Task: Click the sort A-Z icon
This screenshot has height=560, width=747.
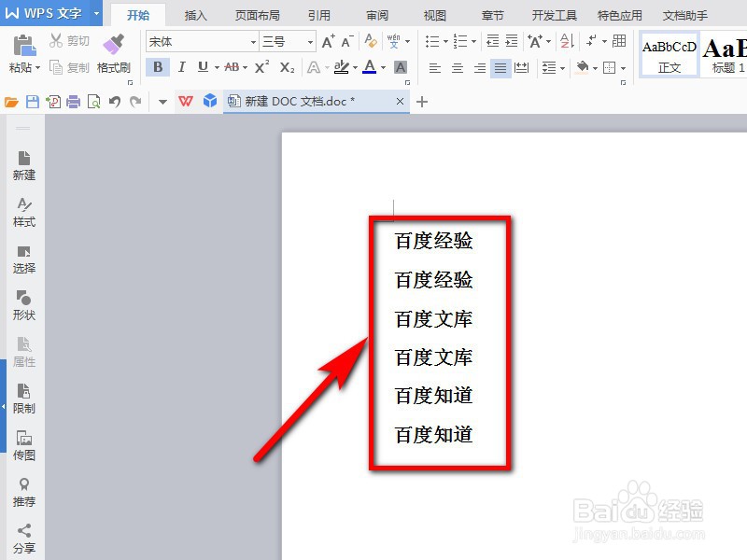Action: tap(567, 41)
